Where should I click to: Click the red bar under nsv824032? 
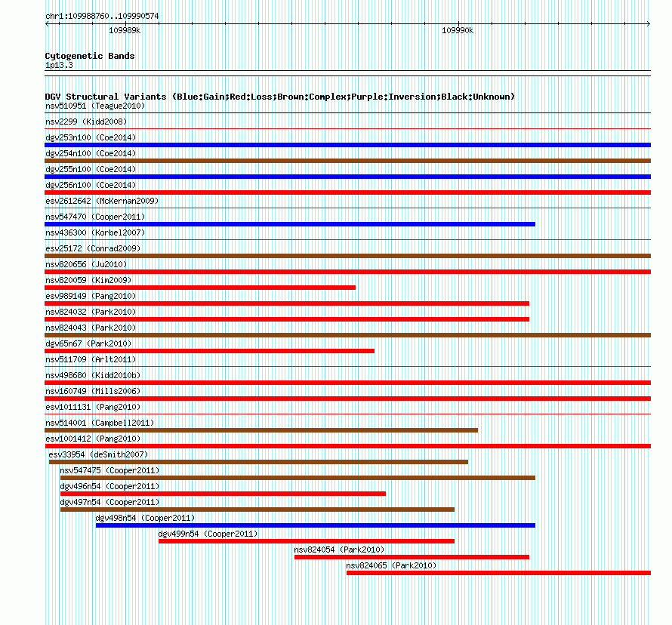pos(287,319)
